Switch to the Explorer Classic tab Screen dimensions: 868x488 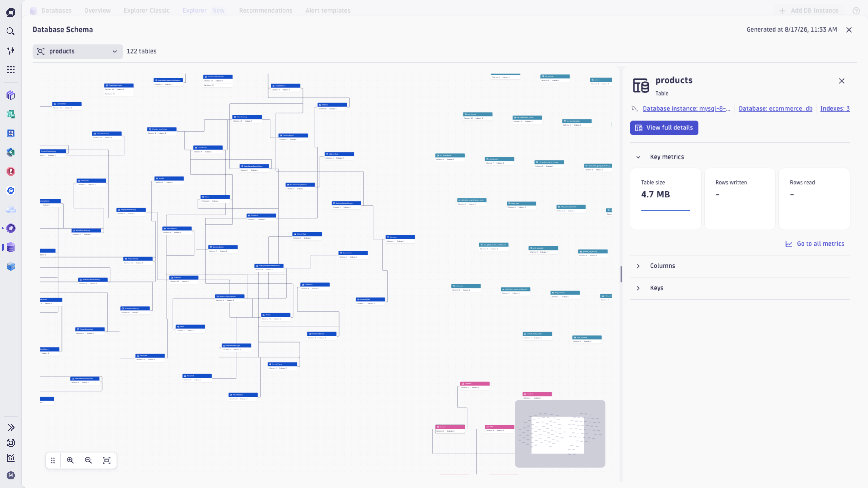[146, 10]
